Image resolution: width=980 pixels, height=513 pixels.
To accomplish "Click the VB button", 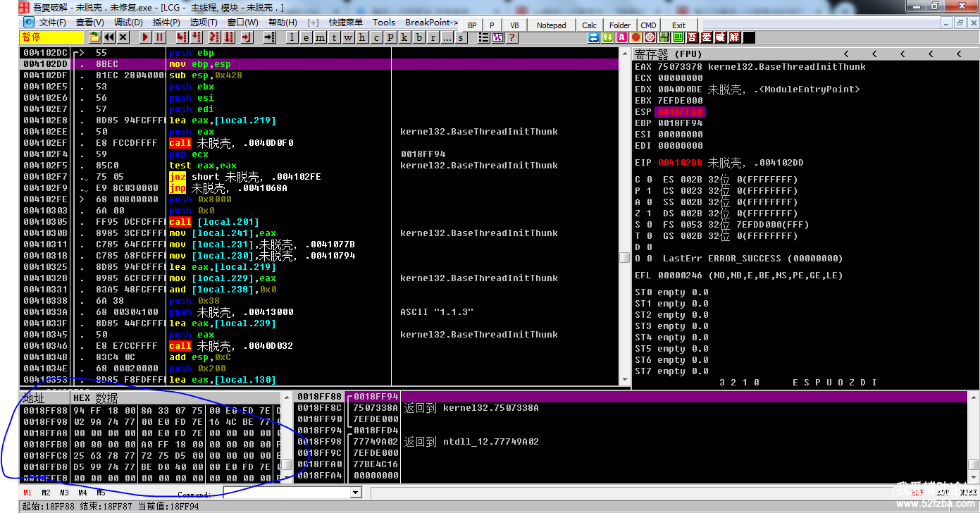I will tap(514, 25).
